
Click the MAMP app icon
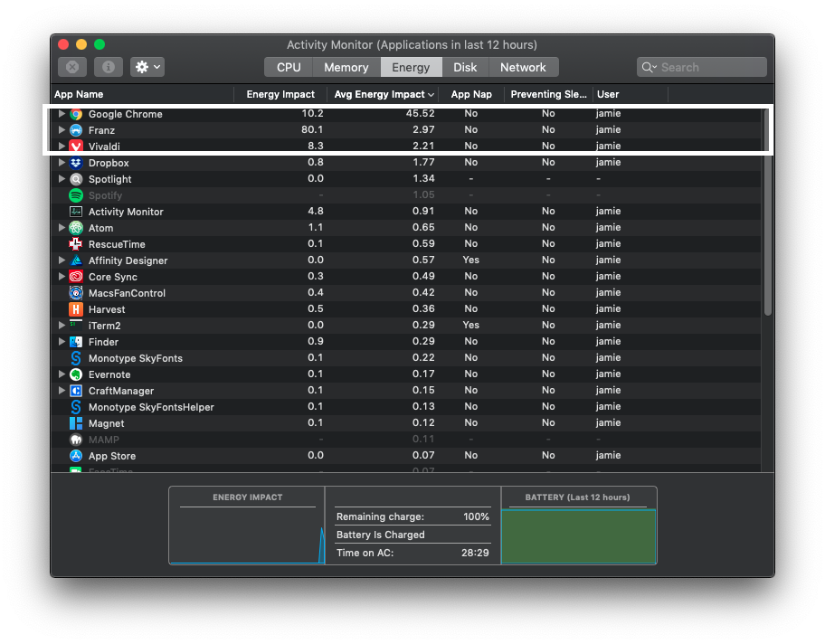coord(76,440)
